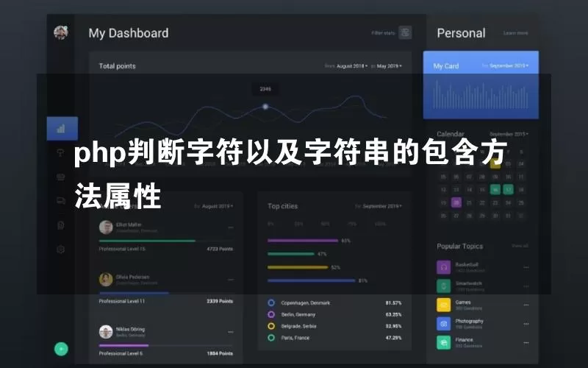Open the yellow Games topic icon
The height and width of the screenshot is (368, 588).
[x=444, y=305]
